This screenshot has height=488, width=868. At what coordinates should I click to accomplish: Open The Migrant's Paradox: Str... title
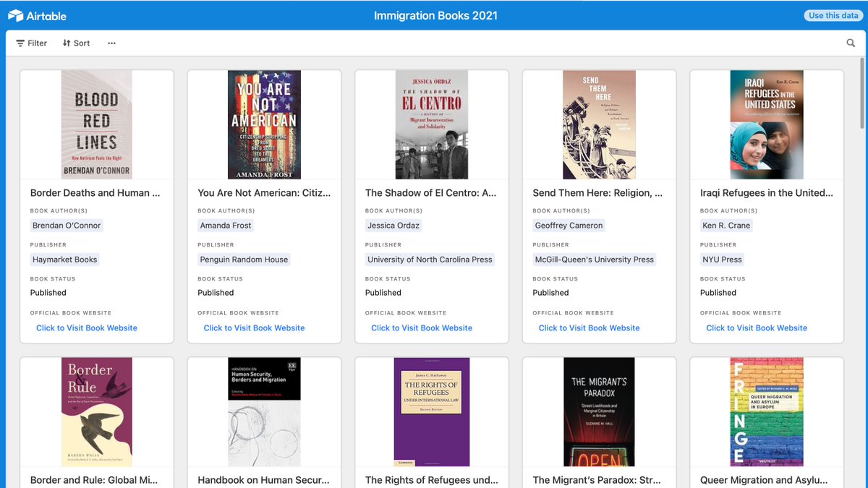coord(597,480)
